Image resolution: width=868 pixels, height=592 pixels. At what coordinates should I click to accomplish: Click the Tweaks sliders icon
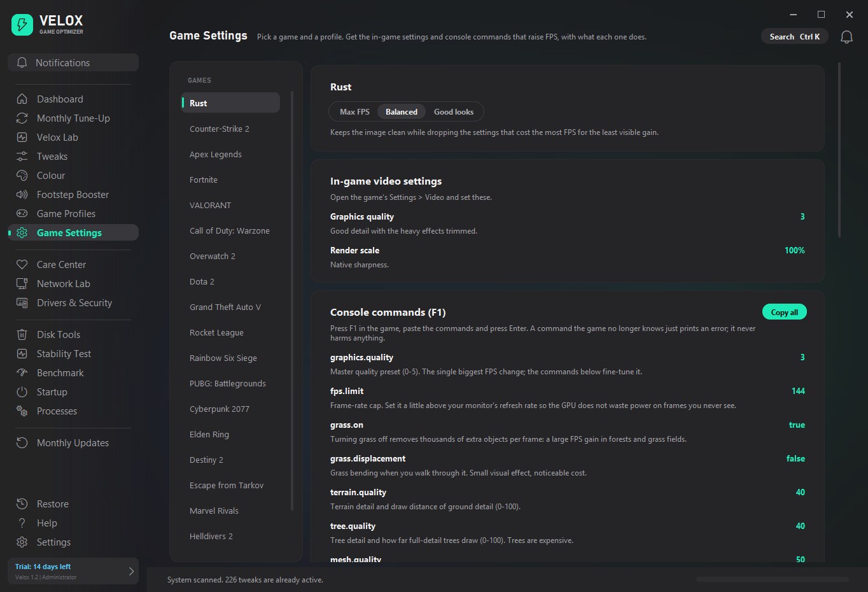(x=22, y=156)
